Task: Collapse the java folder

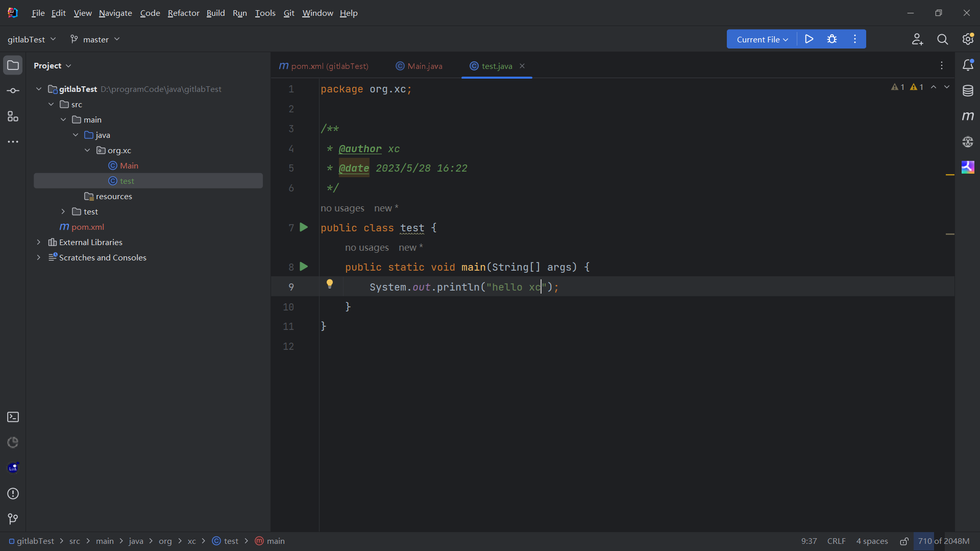Action: 76,135
